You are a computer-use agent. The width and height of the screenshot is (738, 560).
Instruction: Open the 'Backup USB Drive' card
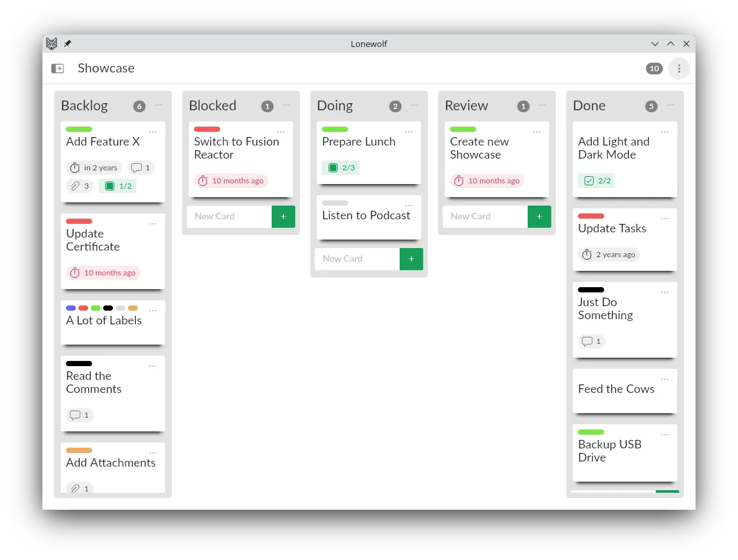(x=625, y=453)
